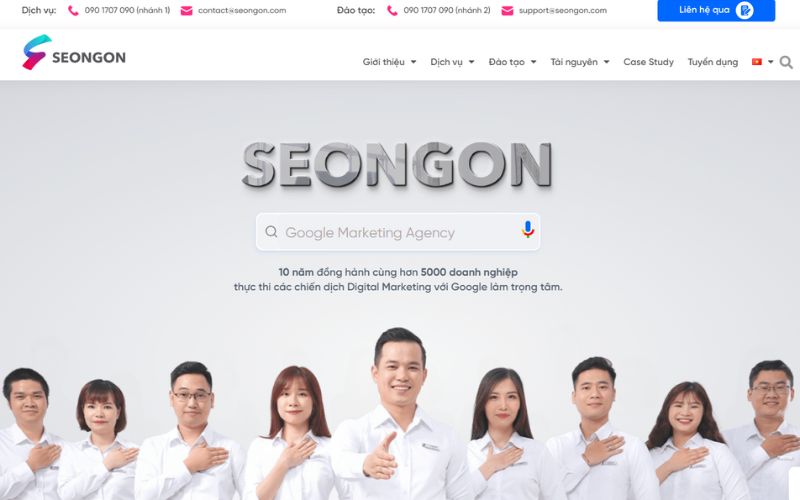Expand the Tài nguyên dropdown menu
The image size is (800, 500).
pyautogui.click(x=580, y=62)
